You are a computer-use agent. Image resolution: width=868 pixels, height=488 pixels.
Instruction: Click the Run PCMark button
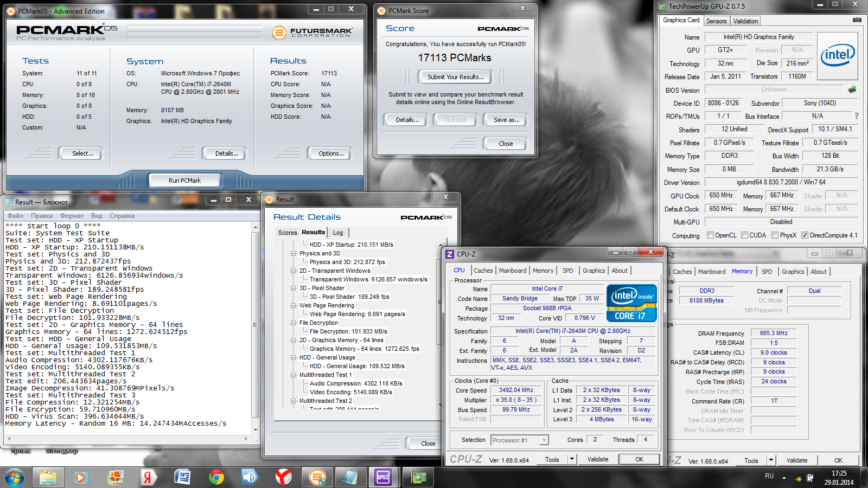pyautogui.click(x=184, y=181)
